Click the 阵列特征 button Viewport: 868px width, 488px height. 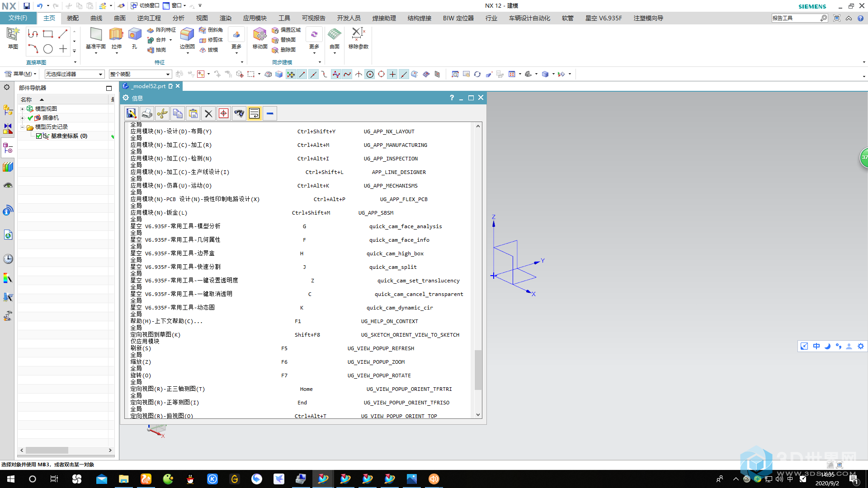click(x=161, y=30)
